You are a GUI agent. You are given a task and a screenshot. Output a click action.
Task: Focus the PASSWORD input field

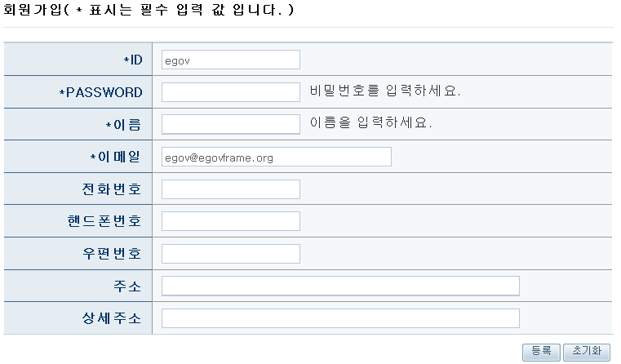click(x=230, y=92)
